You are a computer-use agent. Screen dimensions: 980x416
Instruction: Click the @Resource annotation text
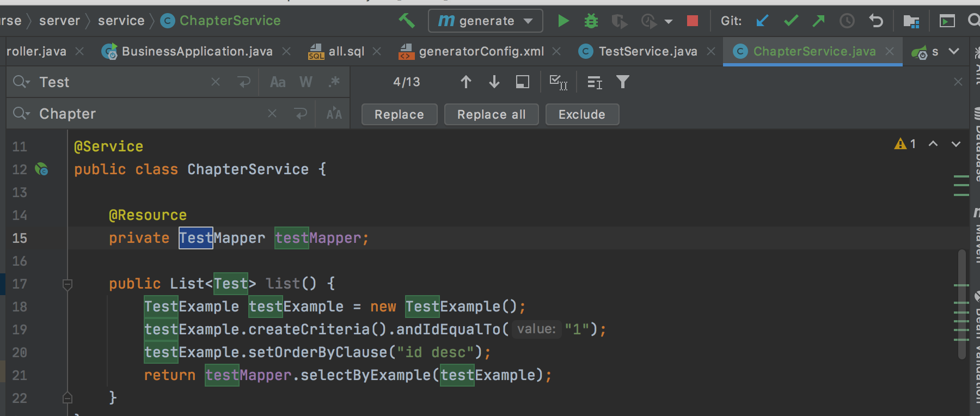pos(148,215)
